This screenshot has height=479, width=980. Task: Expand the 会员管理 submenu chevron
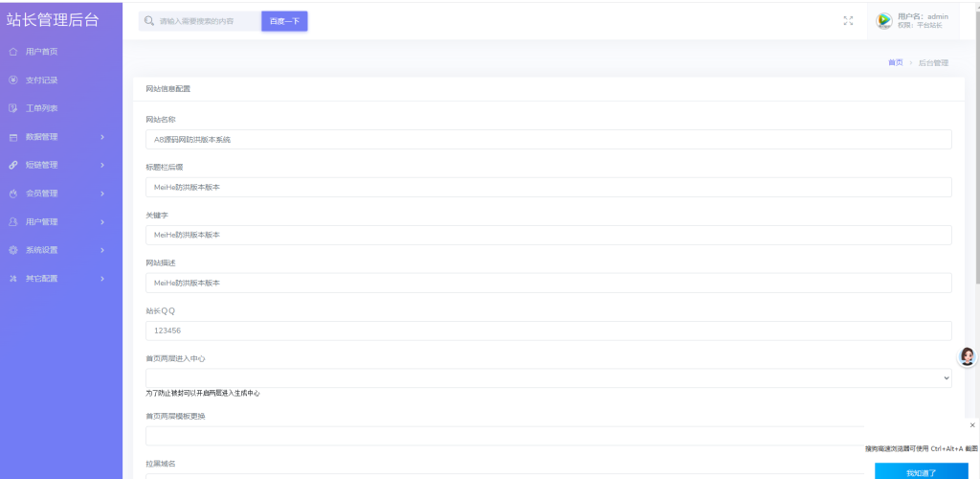[x=102, y=194]
